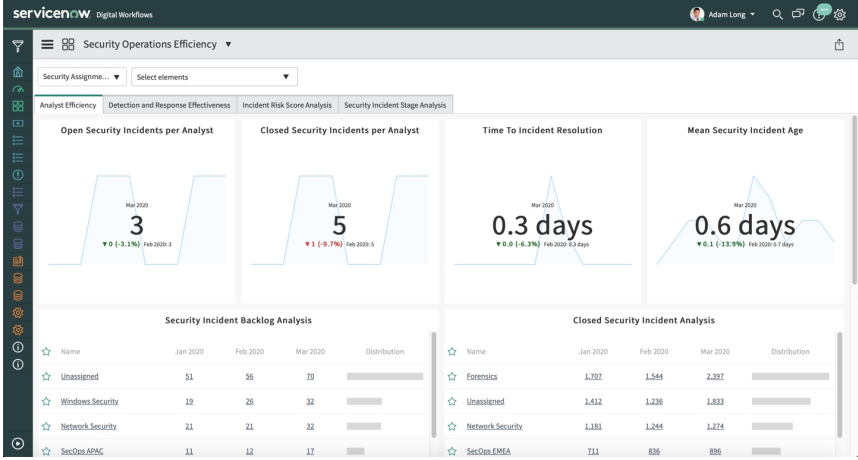This screenshot has height=460, width=858.
Task: Click the share icon at top right
Action: tap(841, 45)
